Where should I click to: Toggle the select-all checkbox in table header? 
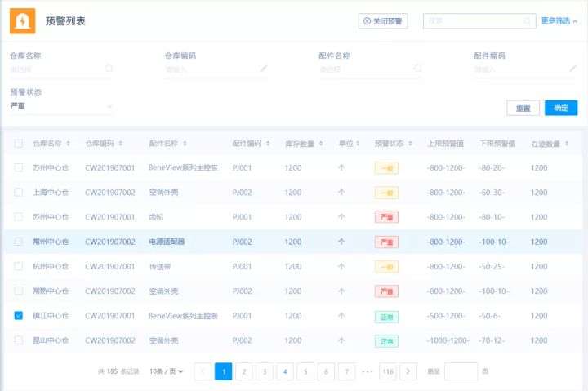tap(19, 144)
